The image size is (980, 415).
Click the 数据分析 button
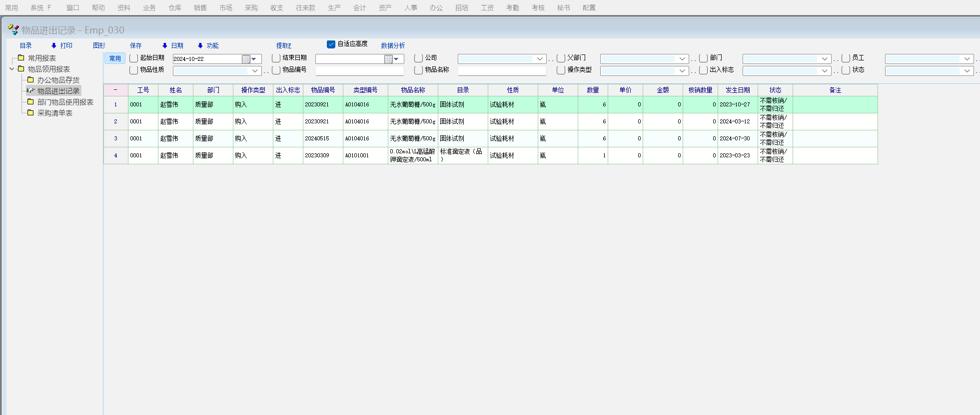(393, 45)
